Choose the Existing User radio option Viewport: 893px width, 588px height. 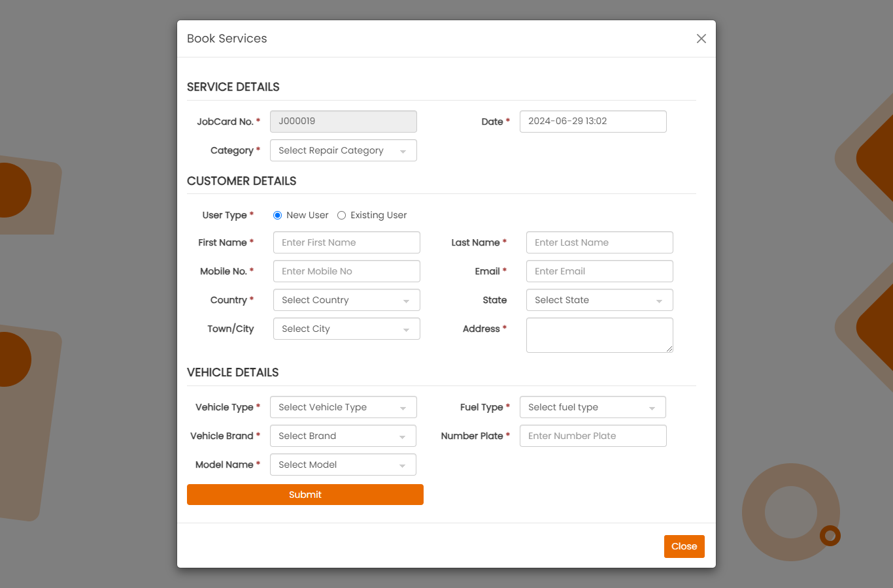pyautogui.click(x=341, y=216)
